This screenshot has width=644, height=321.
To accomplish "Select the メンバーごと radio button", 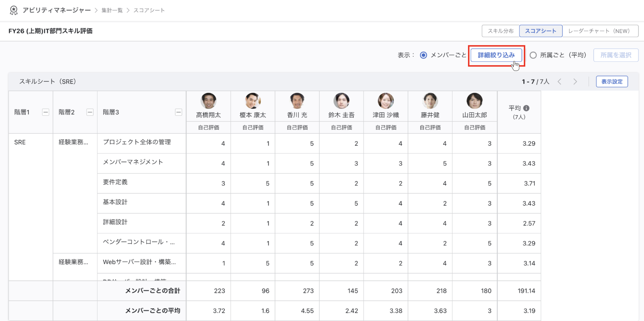I will click(423, 55).
